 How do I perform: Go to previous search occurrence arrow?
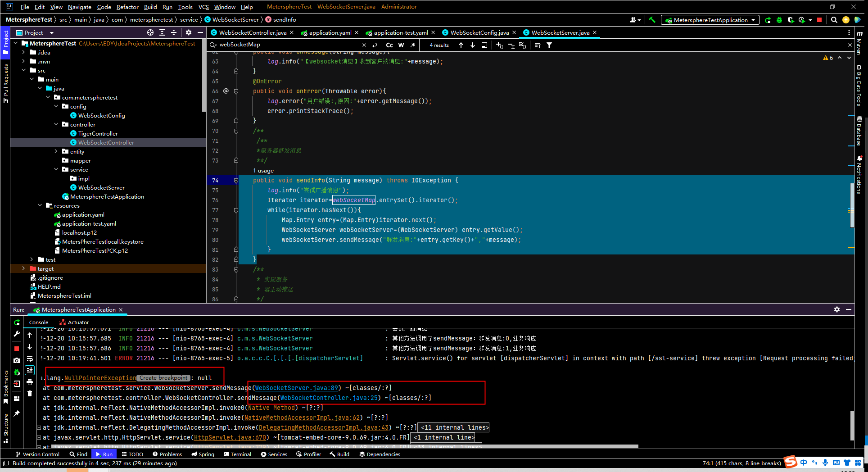[461, 45]
